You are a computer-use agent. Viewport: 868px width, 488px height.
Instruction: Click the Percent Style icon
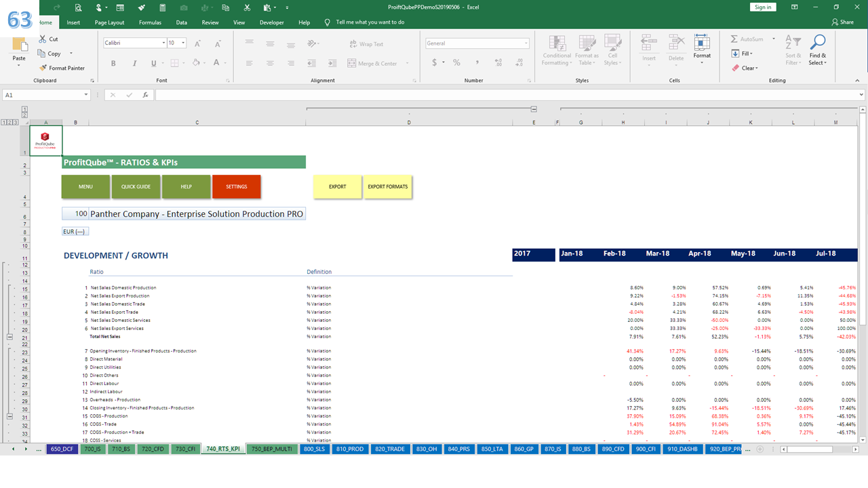456,62
